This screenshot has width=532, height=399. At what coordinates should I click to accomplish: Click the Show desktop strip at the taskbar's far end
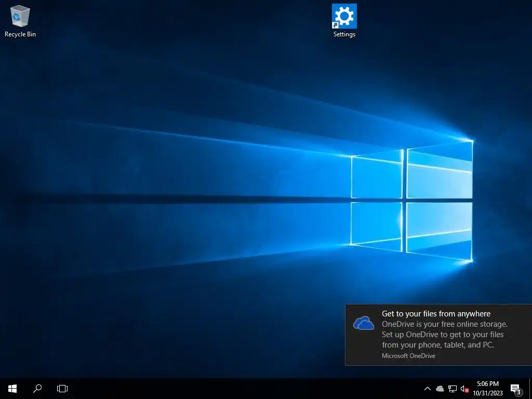tap(530, 389)
